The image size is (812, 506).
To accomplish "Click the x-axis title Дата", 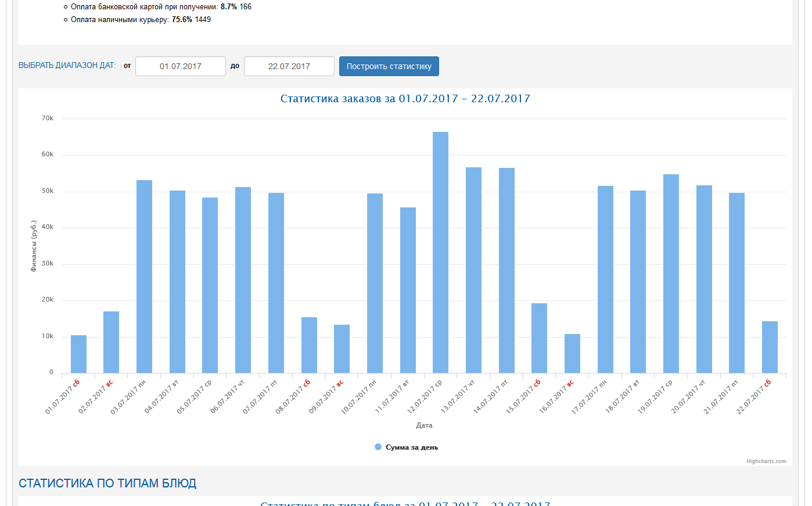I will point(424,425).
